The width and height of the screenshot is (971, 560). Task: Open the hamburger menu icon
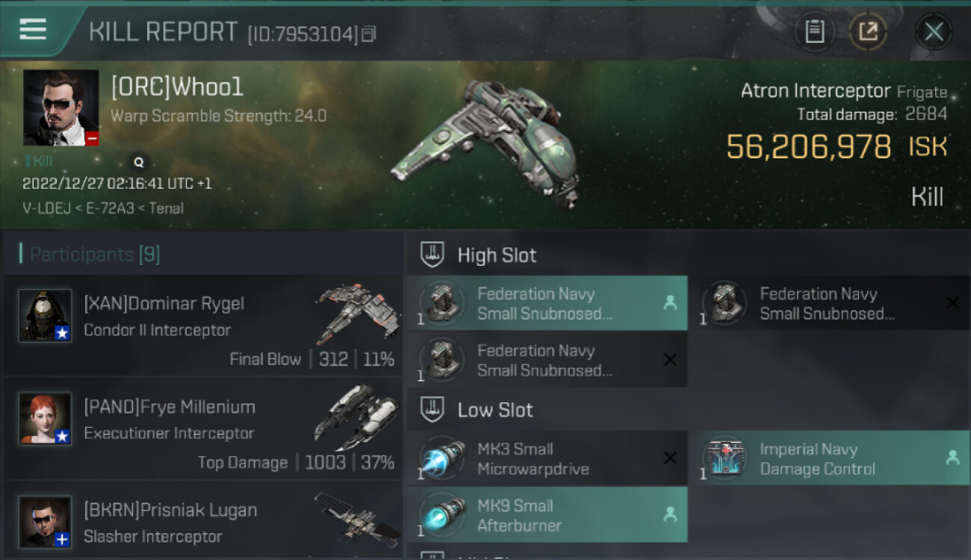click(x=33, y=30)
